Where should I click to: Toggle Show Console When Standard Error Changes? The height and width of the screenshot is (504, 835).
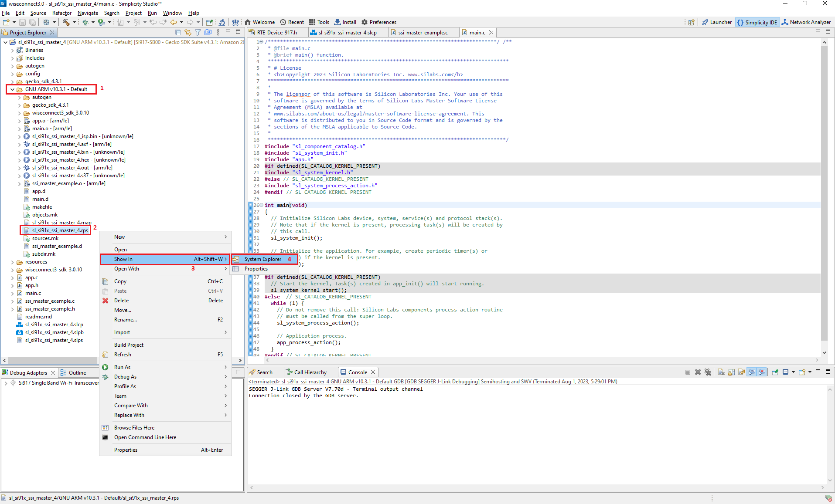click(762, 372)
